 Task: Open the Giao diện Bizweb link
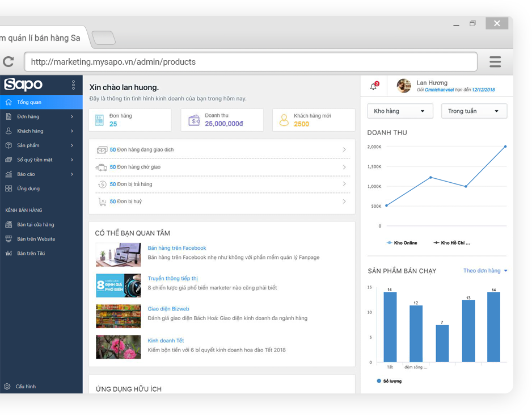[168, 309]
